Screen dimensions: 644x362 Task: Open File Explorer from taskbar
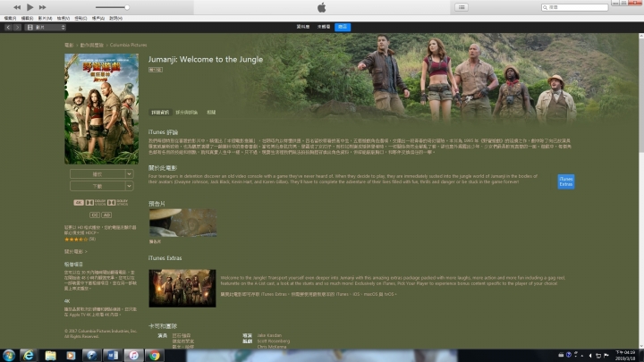click(x=50, y=356)
